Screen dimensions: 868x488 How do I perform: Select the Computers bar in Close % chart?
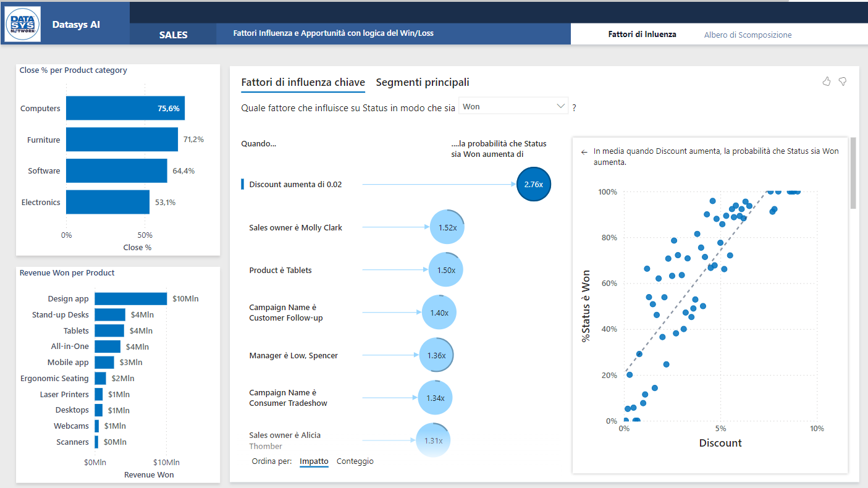pyautogui.click(x=125, y=108)
